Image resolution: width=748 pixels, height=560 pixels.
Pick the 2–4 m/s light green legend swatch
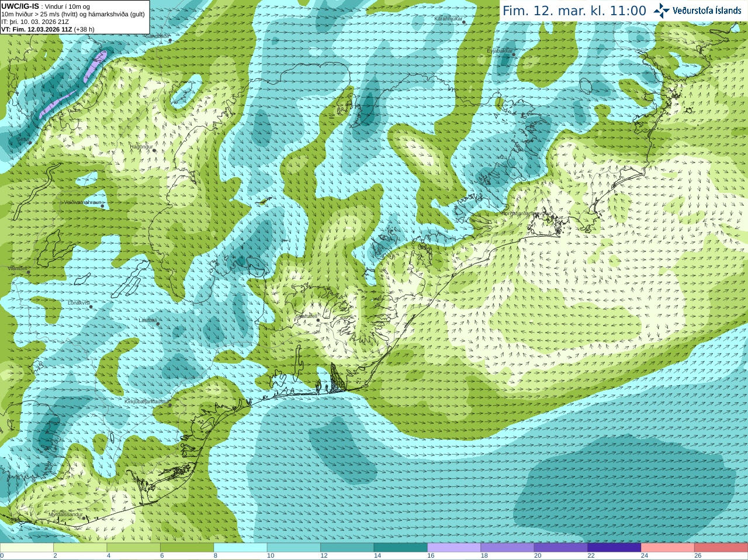pos(80,548)
